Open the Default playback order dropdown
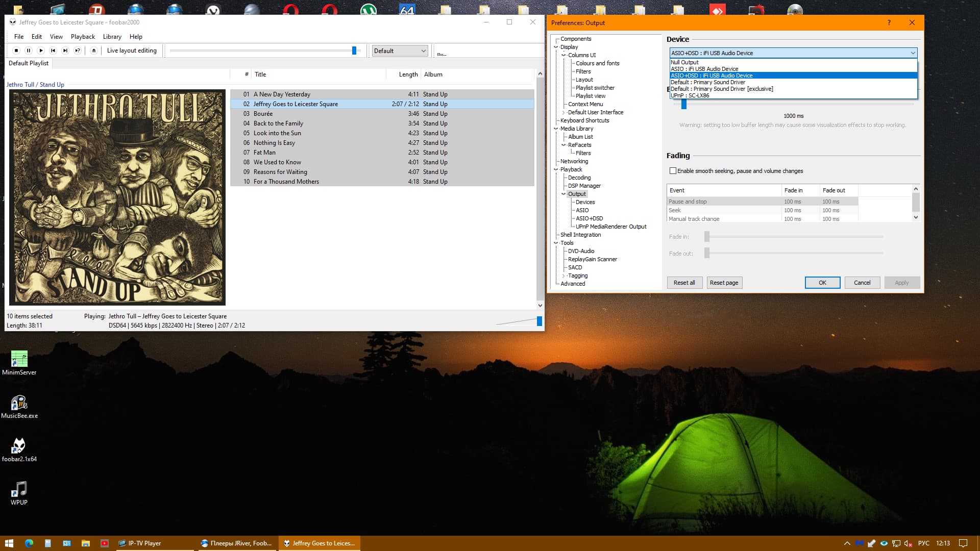 400,51
